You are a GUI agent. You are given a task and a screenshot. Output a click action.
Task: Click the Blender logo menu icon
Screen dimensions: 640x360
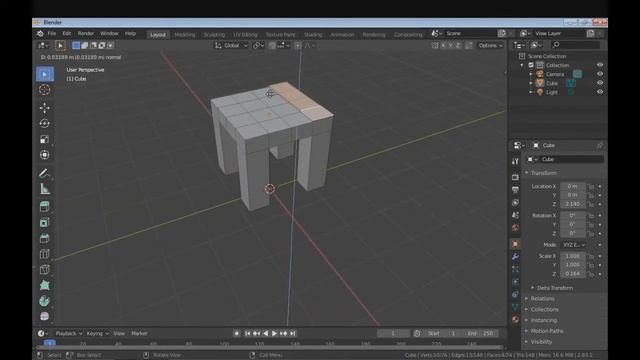(x=40, y=33)
